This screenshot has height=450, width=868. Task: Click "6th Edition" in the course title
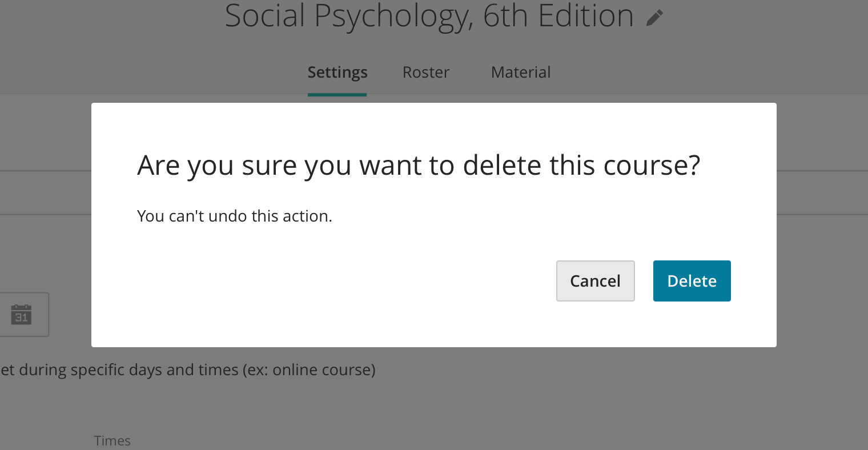coord(558,16)
